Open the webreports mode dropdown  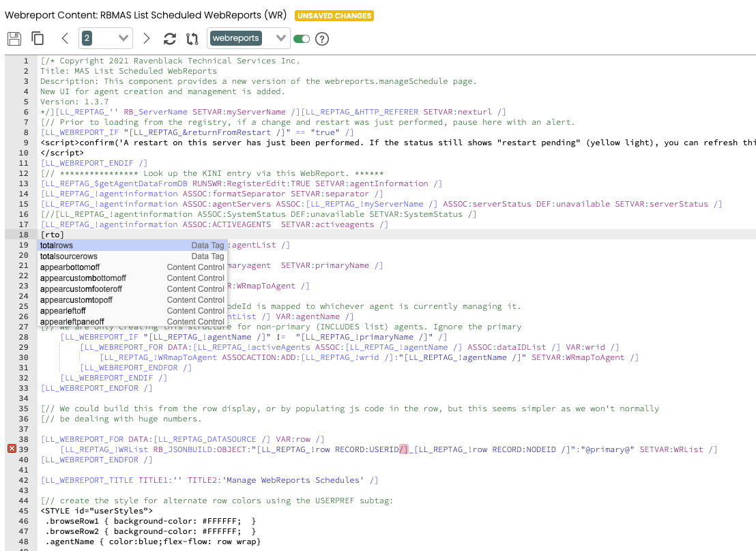pyautogui.click(x=248, y=38)
